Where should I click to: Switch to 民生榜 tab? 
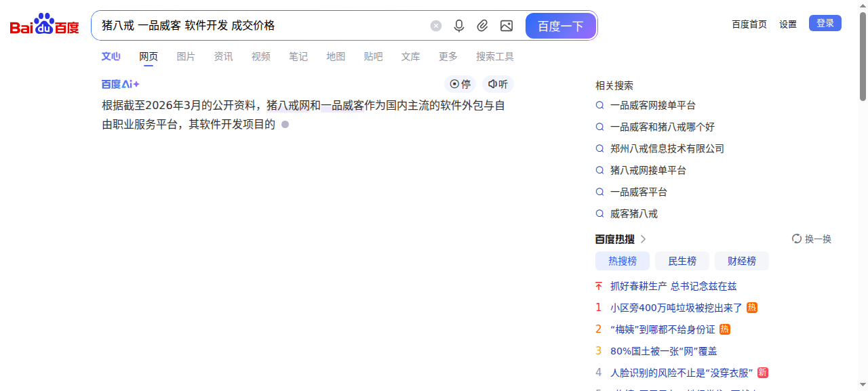(x=682, y=261)
